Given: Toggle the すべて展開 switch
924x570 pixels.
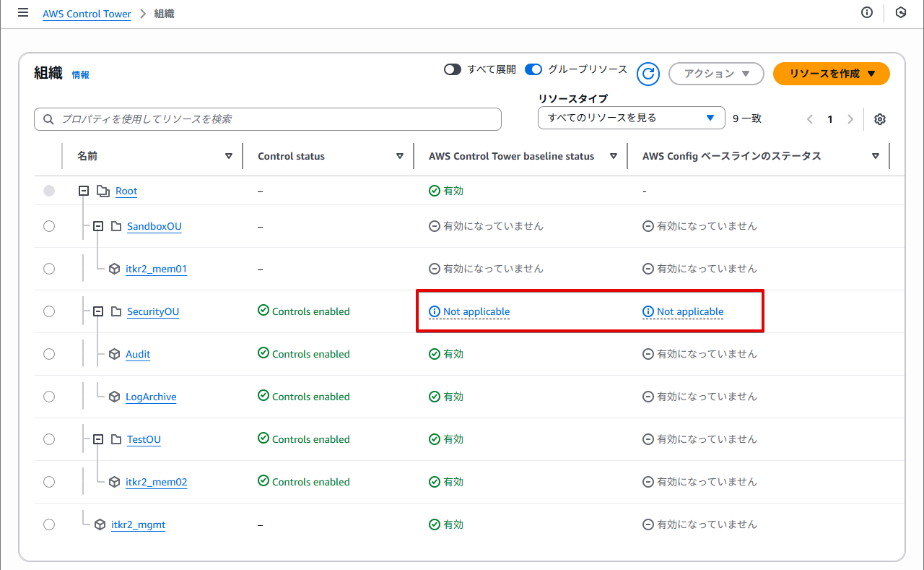Looking at the screenshot, I should coord(453,70).
